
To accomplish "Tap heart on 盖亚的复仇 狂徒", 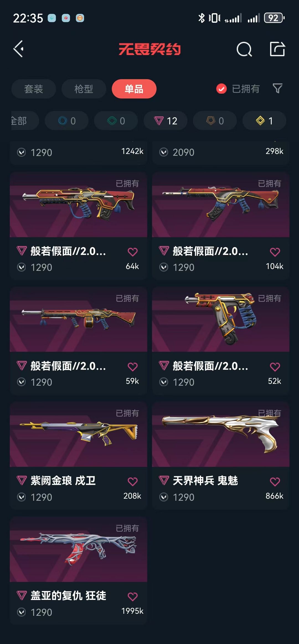I will point(133,597).
